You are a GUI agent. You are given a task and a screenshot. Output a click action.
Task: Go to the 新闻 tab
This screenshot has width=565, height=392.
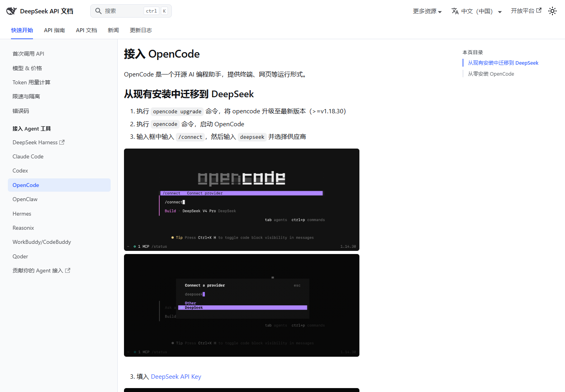tap(113, 30)
